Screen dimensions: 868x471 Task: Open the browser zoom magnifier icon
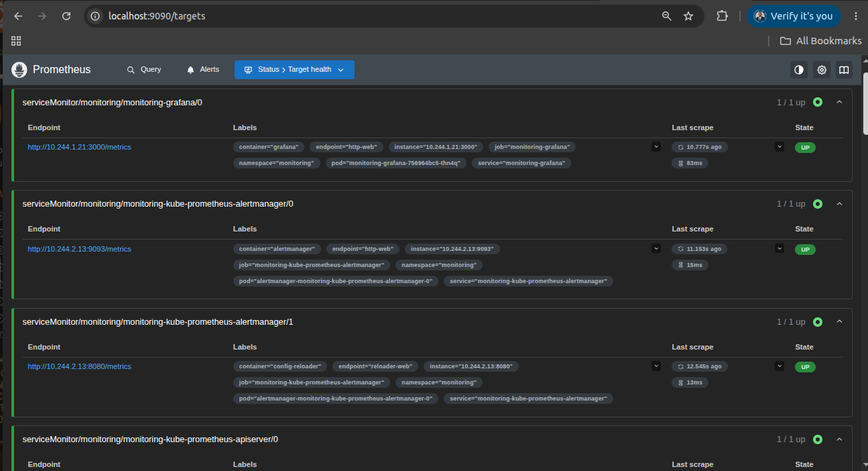[667, 16]
